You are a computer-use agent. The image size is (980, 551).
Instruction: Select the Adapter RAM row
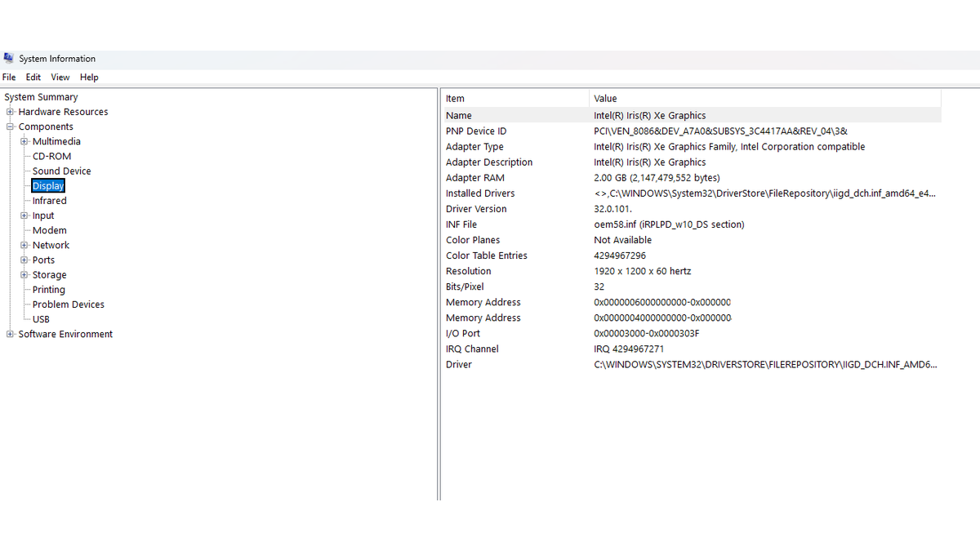692,178
